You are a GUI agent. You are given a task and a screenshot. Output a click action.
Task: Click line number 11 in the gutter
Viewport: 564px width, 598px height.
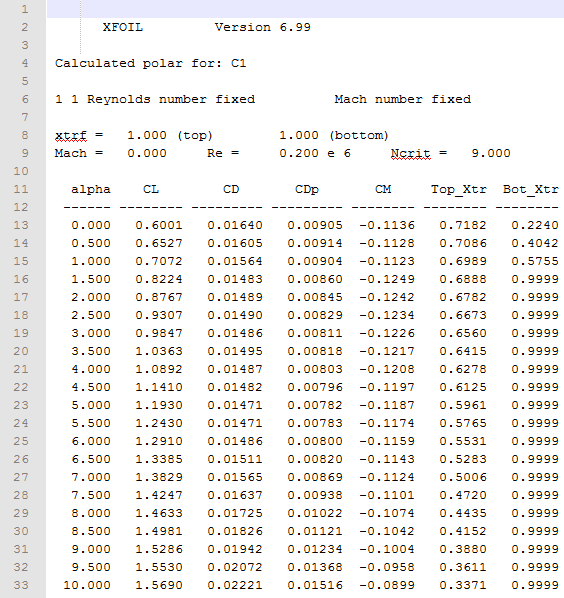(21, 190)
